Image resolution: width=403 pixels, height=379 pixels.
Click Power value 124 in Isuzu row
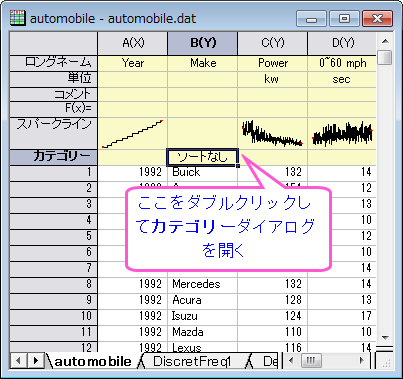[273, 316]
